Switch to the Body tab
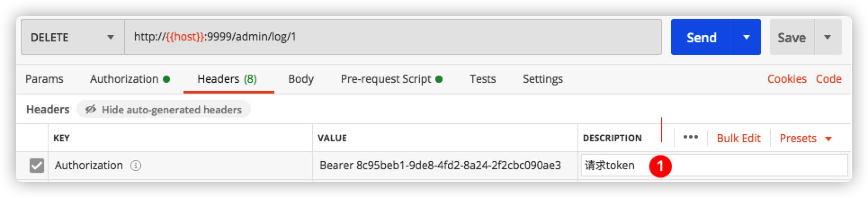The width and height of the screenshot is (868, 198). pyautogui.click(x=301, y=79)
